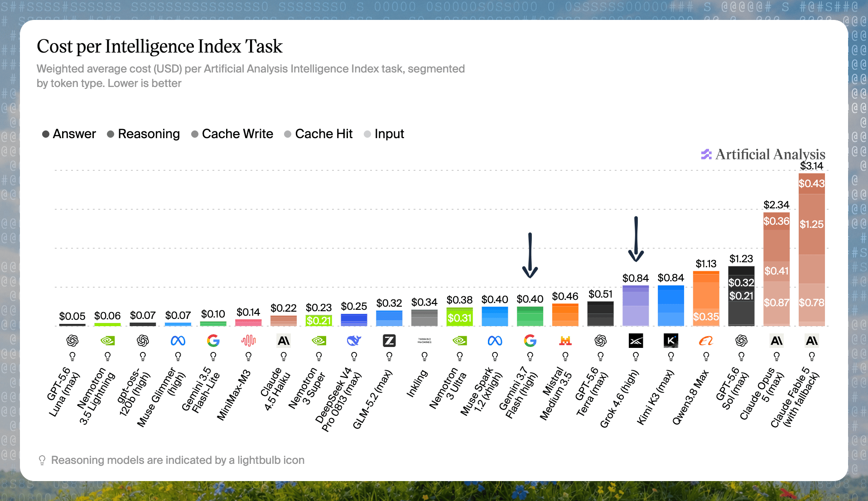Image resolution: width=868 pixels, height=501 pixels.
Task: Select the Inkling gray bar
Action: point(424,318)
